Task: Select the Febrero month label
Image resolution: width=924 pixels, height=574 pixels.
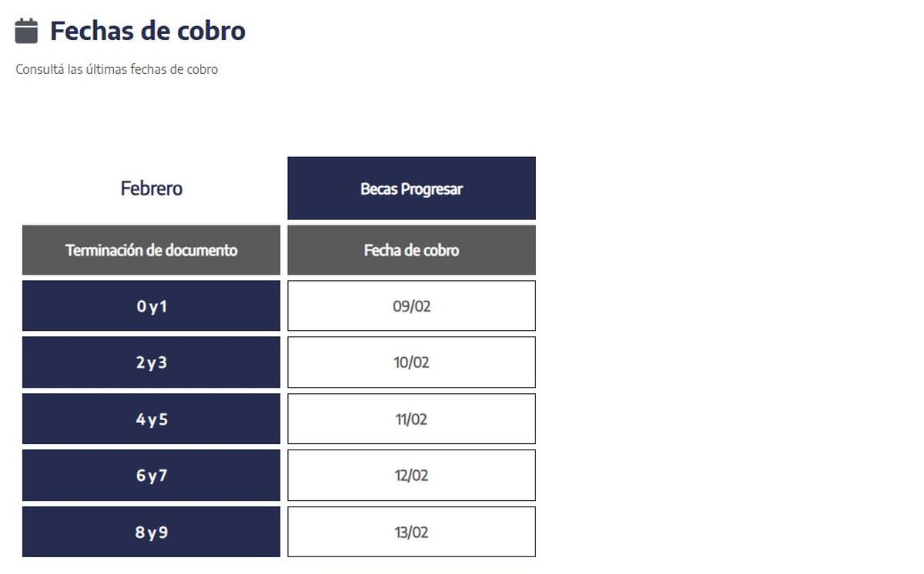Action: click(x=152, y=189)
